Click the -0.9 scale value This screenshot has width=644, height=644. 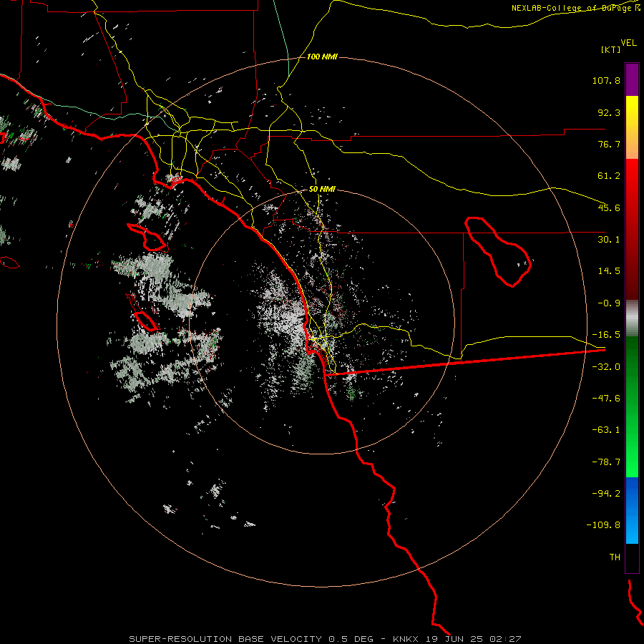coord(609,303)
